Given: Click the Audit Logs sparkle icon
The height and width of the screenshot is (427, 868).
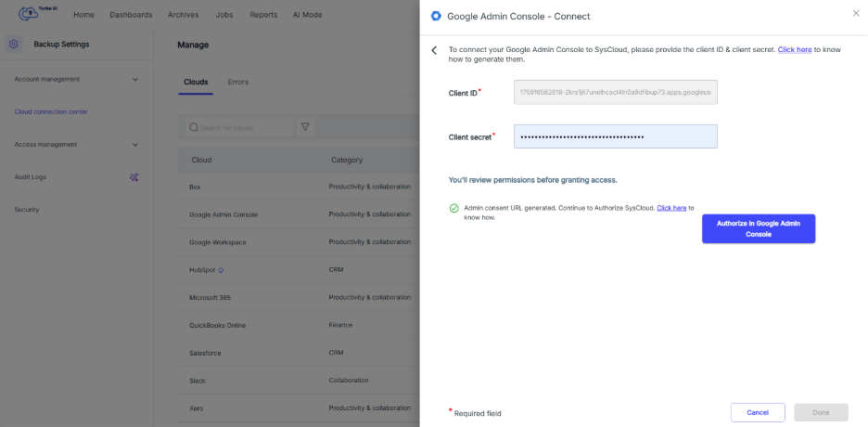Looking at the screenshot, I should click(134, 177).
